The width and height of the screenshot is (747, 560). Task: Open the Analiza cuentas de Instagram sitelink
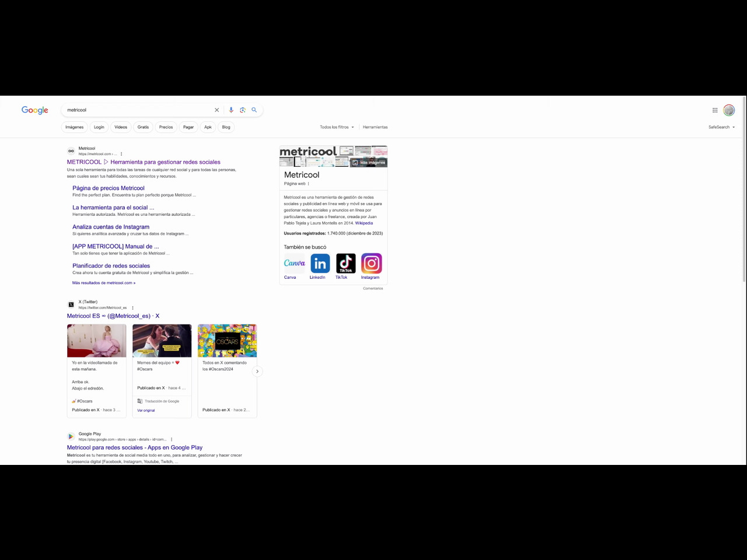[111, 227]
